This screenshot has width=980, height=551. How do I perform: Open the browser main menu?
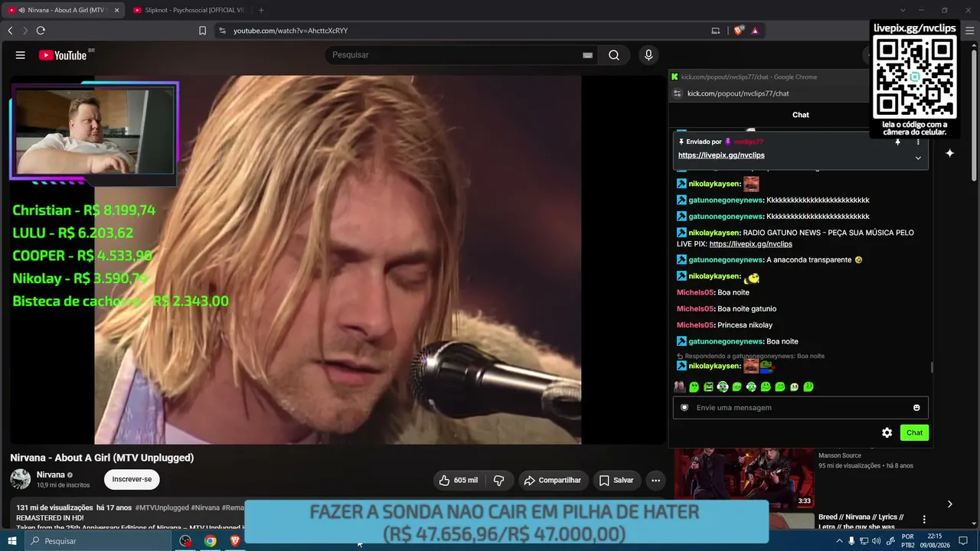pyautogui.click(x=969, y=31)
